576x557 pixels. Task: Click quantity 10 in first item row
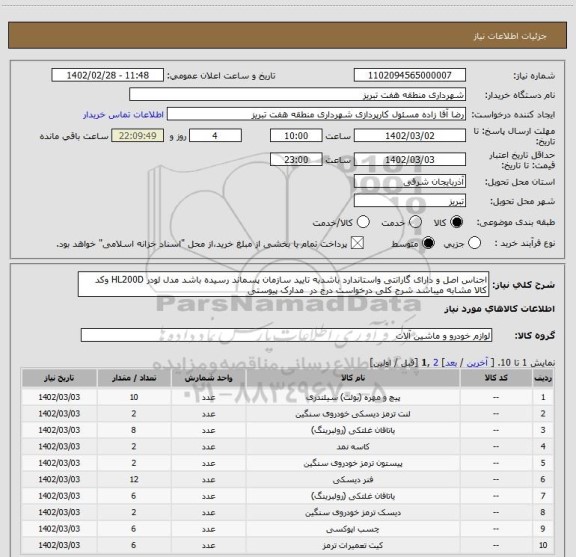click(x=134, y=397)
